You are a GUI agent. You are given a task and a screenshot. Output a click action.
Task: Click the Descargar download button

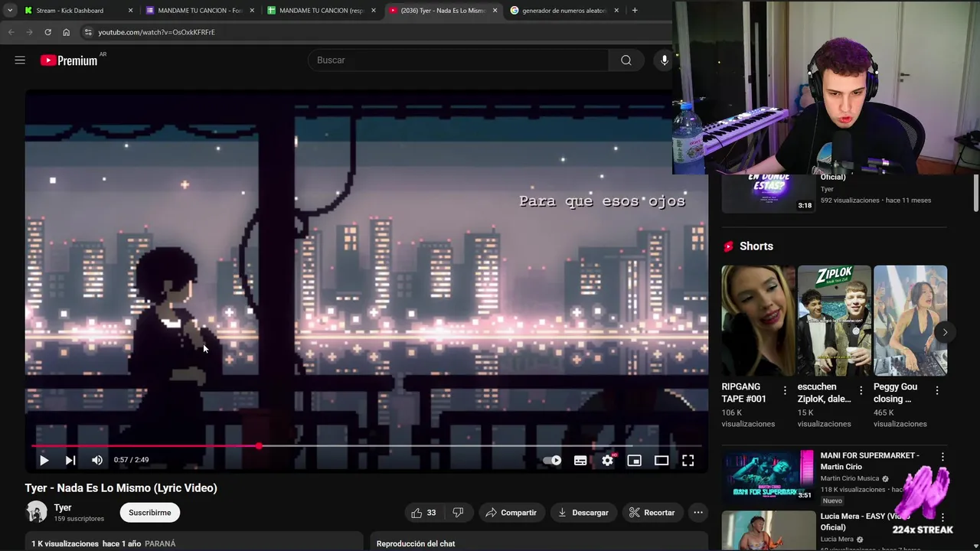click(x=583, y=513)
